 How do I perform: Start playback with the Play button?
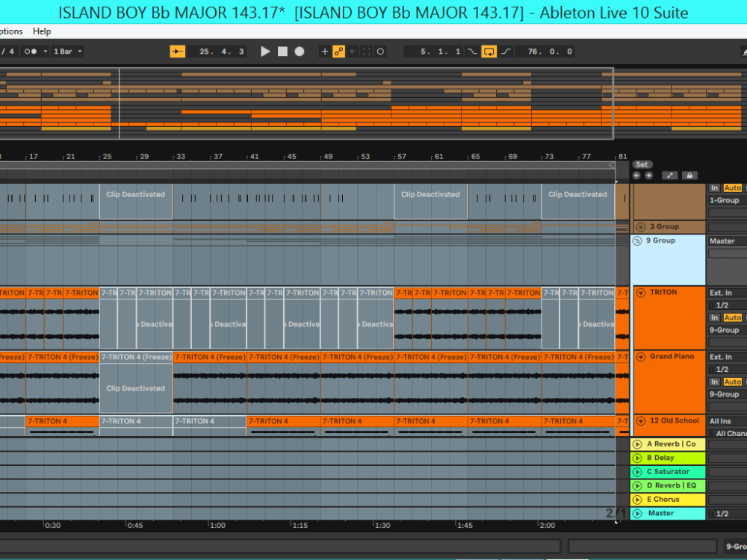[265, 52]
